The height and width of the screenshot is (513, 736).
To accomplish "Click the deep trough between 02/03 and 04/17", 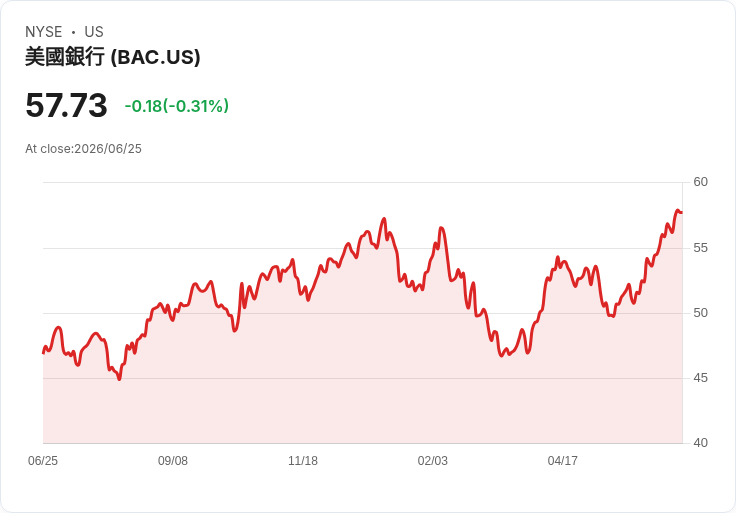I will tap(501, 355).
